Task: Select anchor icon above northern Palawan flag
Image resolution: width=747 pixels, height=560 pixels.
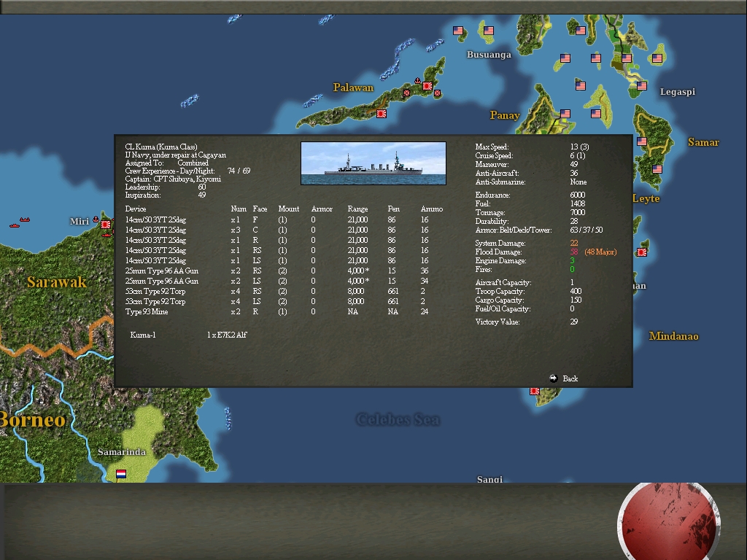Action: click(x=417, y=81)
